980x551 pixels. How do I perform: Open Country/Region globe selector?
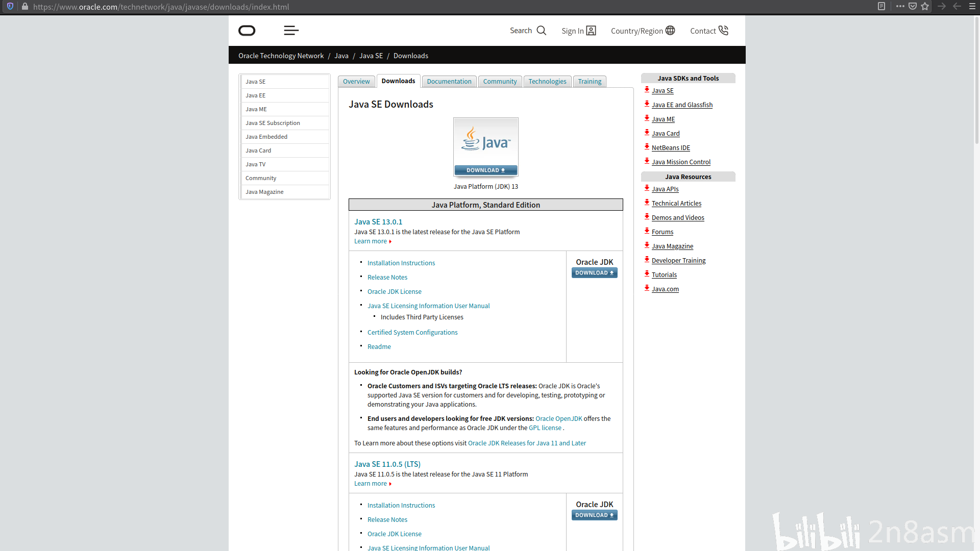click(x=670, y=31)
